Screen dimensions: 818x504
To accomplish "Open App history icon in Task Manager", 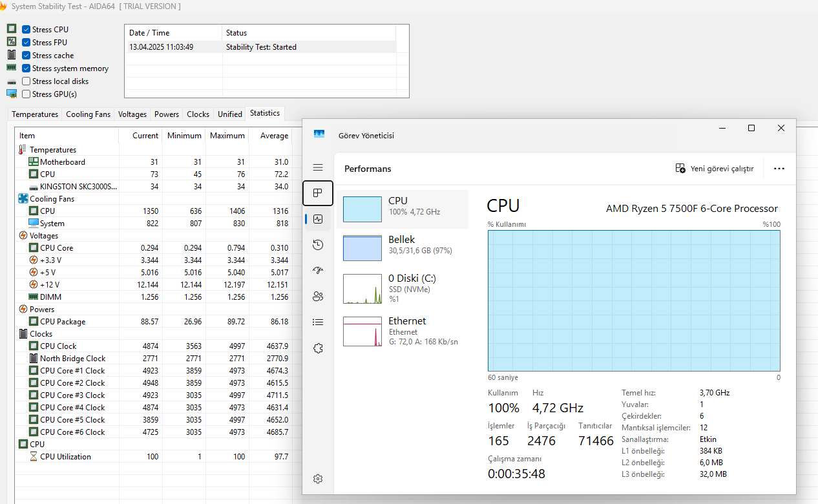I will tap(318, 245).
